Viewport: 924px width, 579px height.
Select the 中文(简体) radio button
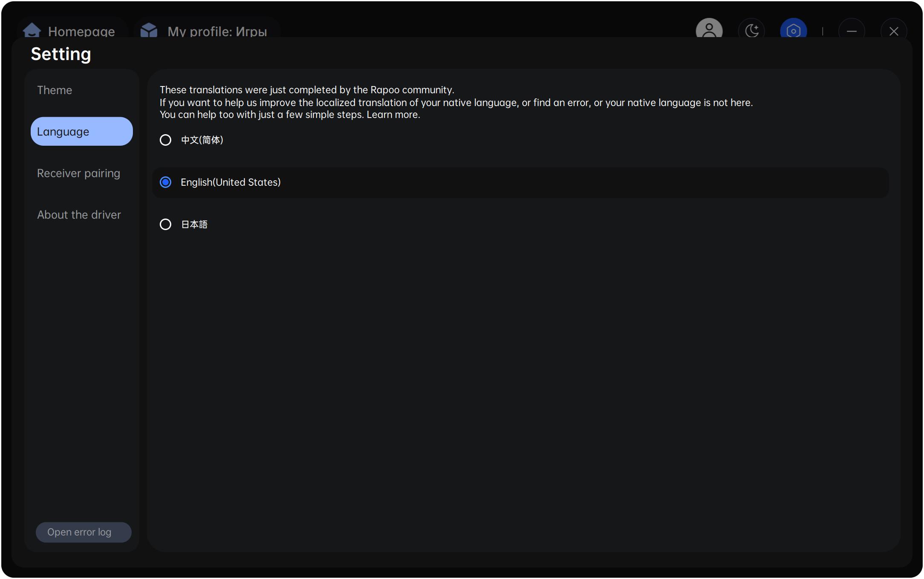point(165,140)
